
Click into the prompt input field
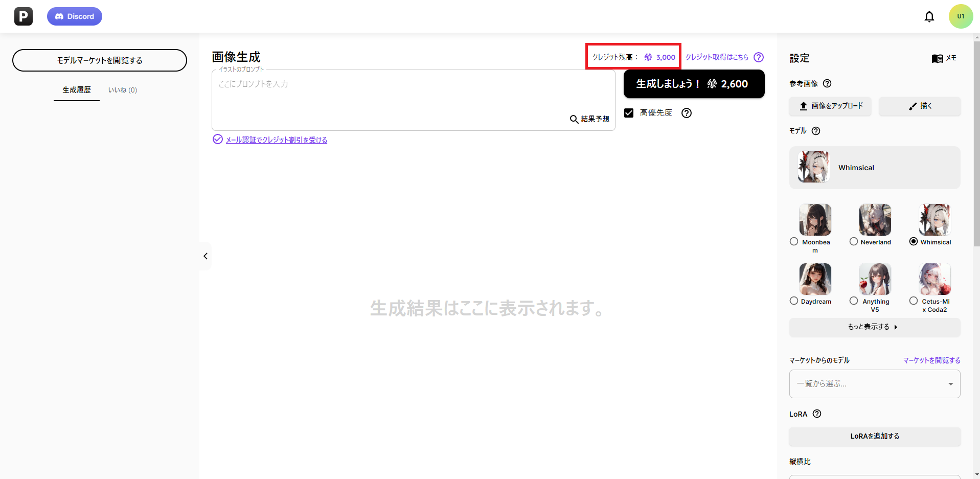click(413, 100)
